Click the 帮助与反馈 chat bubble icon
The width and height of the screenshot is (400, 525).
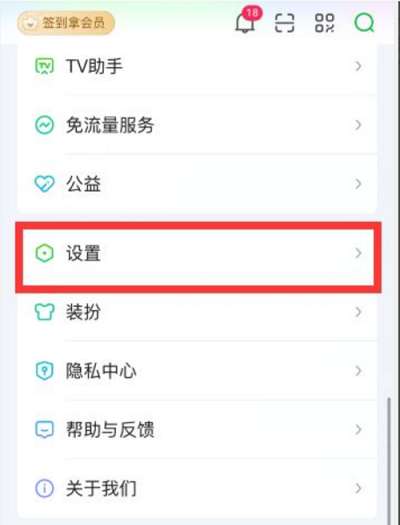(x=45, y=429)
